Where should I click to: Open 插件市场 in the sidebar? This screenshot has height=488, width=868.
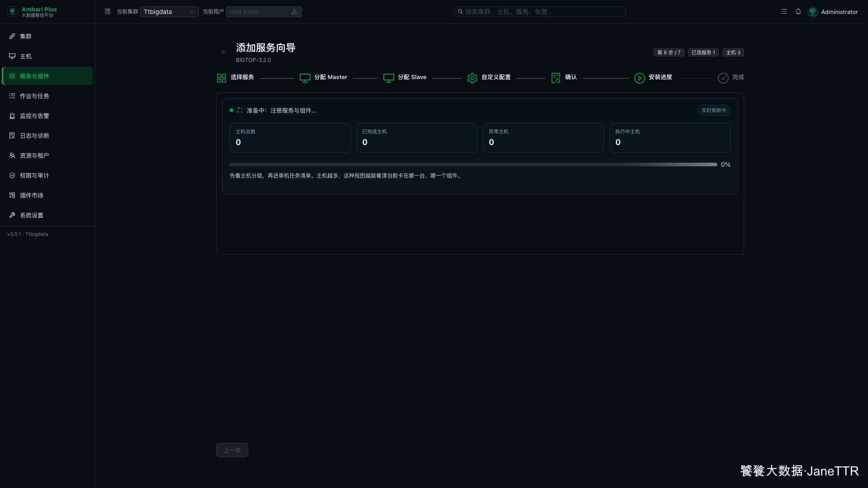tap(47, 195)
